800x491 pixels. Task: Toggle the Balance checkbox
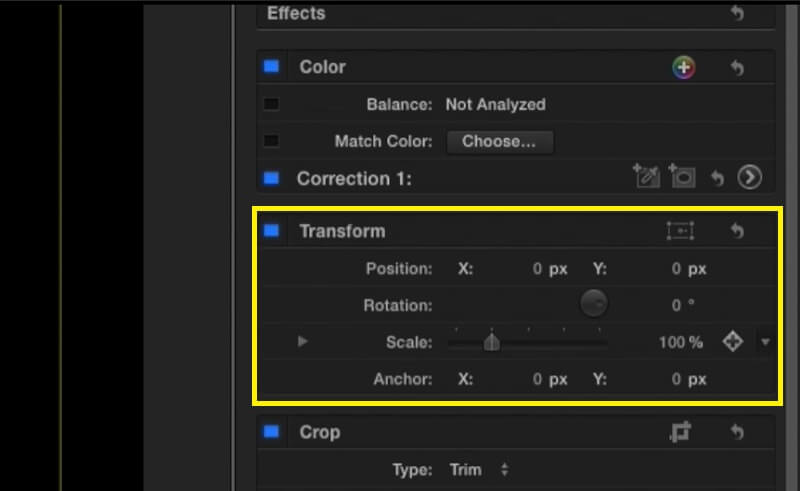tap(271, 104)
